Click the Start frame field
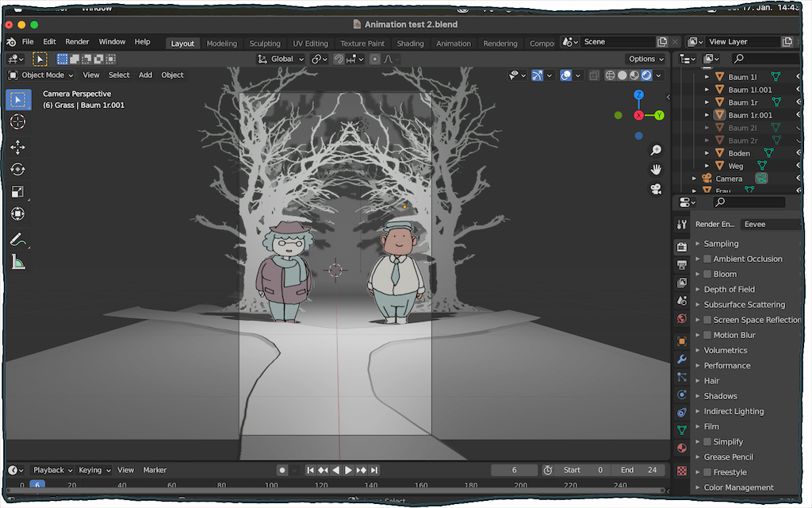Image resolution: width=812 pixels, height=508 pixels. 582,470
